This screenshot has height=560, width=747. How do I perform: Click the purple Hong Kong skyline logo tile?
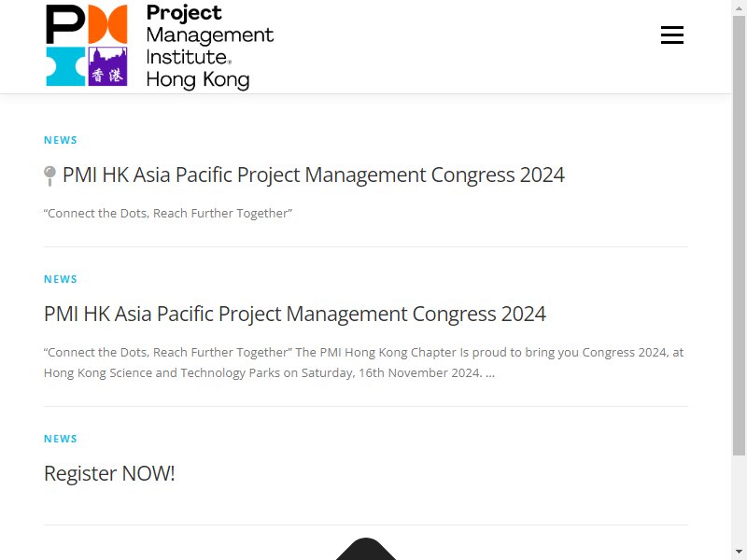pos(107,66)
